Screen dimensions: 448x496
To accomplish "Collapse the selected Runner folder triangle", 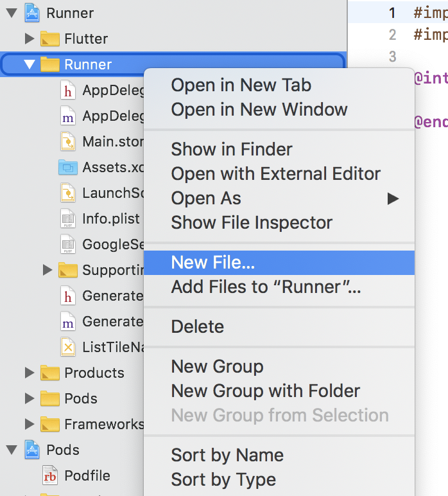I will [29, 65].
